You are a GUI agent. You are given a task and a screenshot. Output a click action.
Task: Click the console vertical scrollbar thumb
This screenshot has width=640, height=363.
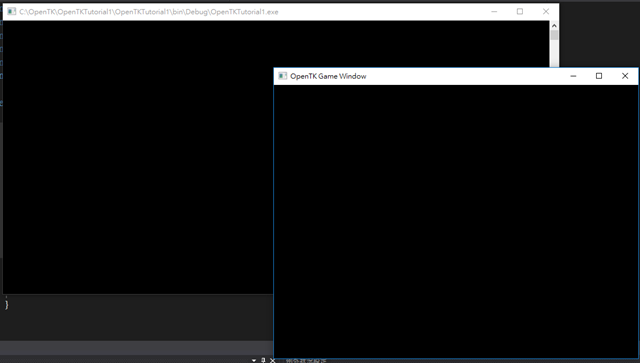554,35
